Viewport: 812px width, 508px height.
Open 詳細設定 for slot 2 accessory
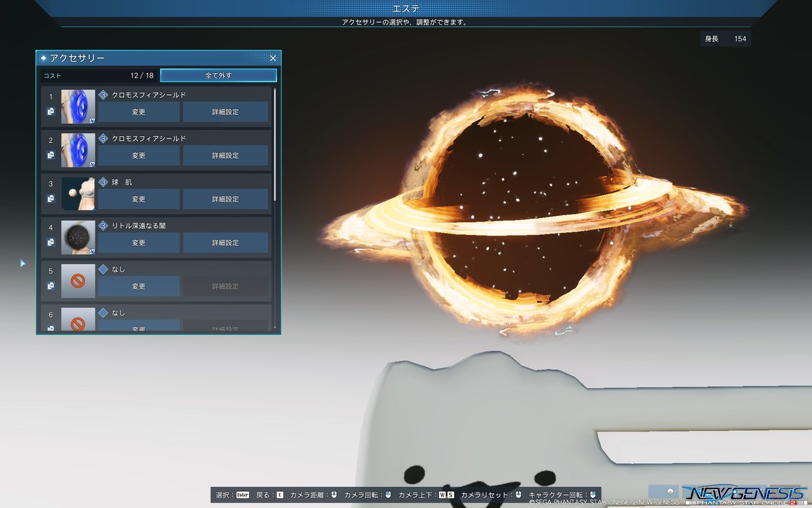coord(225,155)
